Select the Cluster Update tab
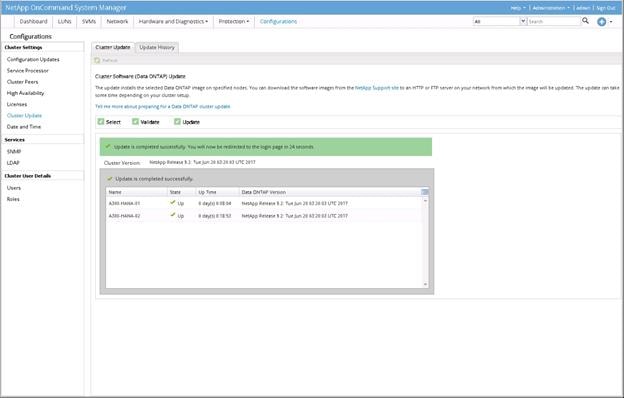This screenshot has height=398, width=624. coord(113,47)
